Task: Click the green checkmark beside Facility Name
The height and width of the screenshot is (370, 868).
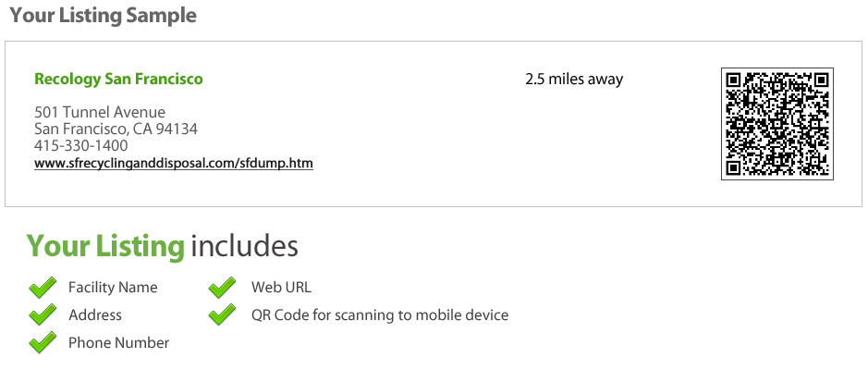Action: click(x=43, y=287)
